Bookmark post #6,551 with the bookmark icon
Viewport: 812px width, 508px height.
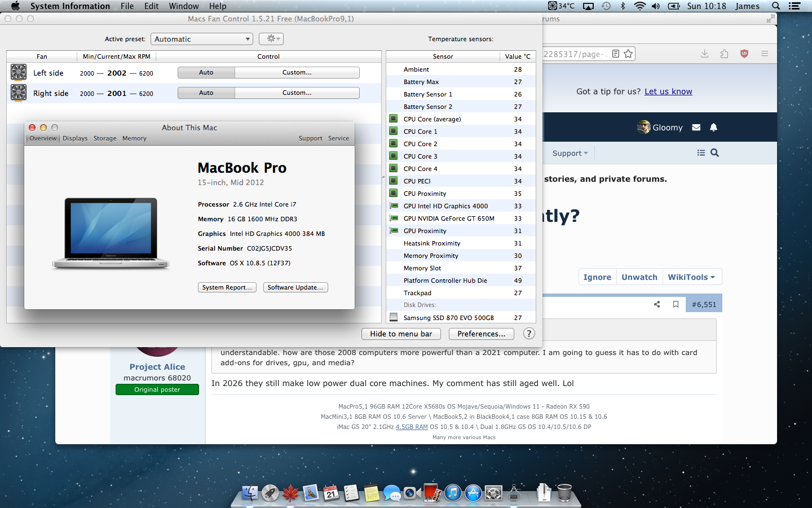(676, 304)
